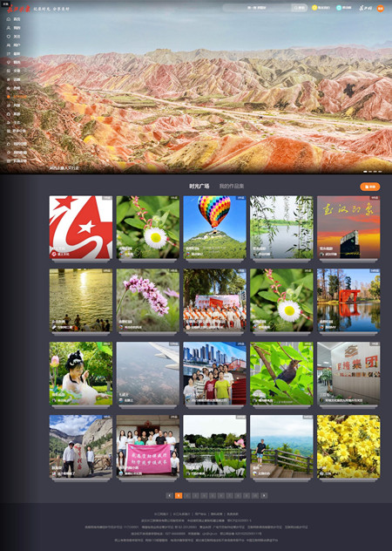
Task: Open the red star logo album thumbnail
Action: (81, 228)
